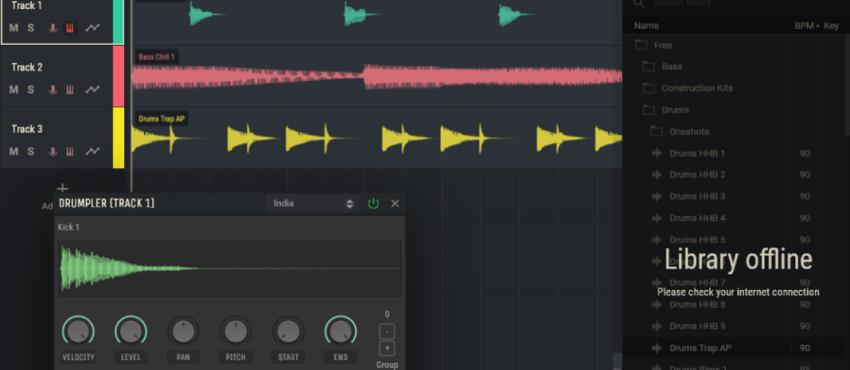Image resolution: width=850 pixels, height=370 pixels.
Task: Click the red color strip of Track 2
Action: (x=118, y=76)
